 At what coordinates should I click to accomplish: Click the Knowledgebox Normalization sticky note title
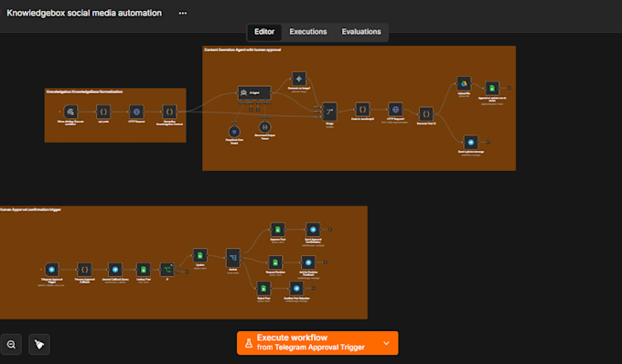click(x=84, y=91)
